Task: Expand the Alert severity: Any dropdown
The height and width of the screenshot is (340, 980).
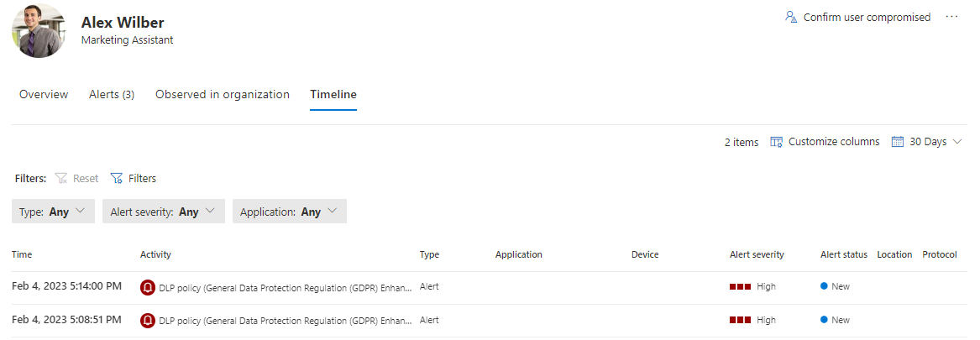Action: coord(163,212)
